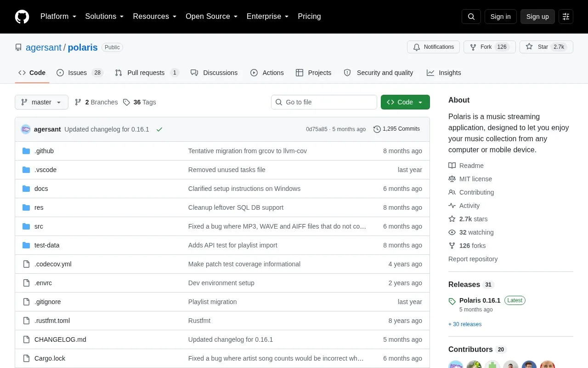Click the Fork button
Screen dimensions: 588x368
(x=490, y=47)
